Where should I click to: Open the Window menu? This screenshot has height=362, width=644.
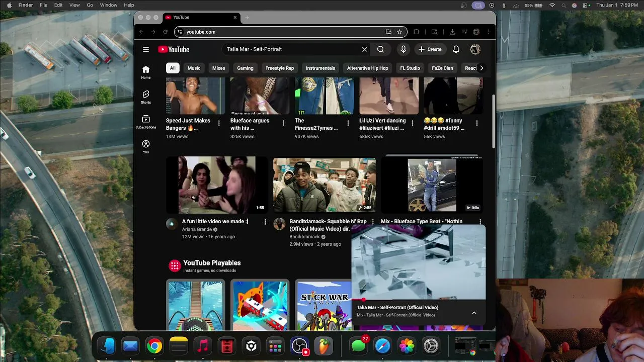109,5
